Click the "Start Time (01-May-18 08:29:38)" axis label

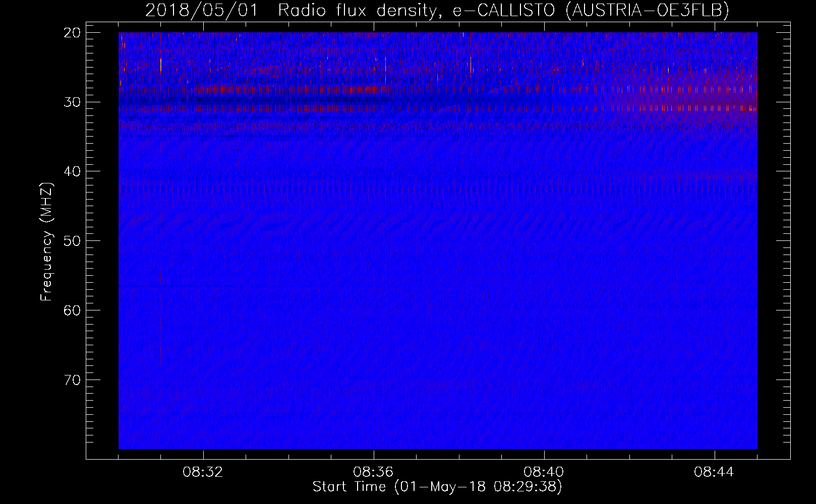point(437,487)
